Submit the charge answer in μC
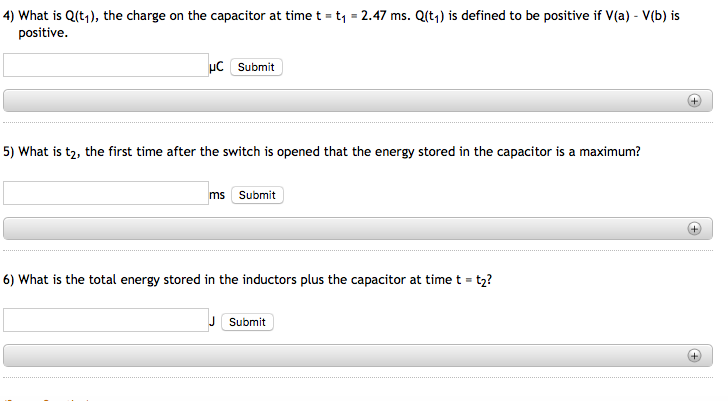Screen dimensions: 728x401 256,67
